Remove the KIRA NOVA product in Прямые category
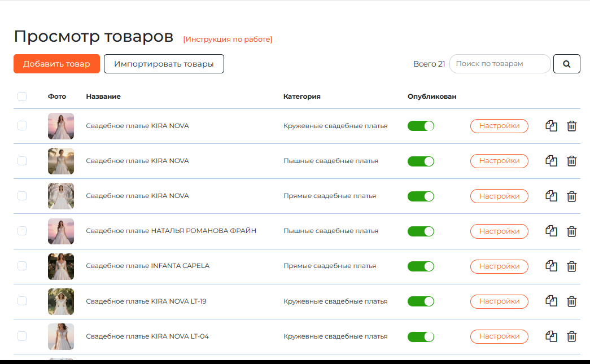 [x=571, y=196]
